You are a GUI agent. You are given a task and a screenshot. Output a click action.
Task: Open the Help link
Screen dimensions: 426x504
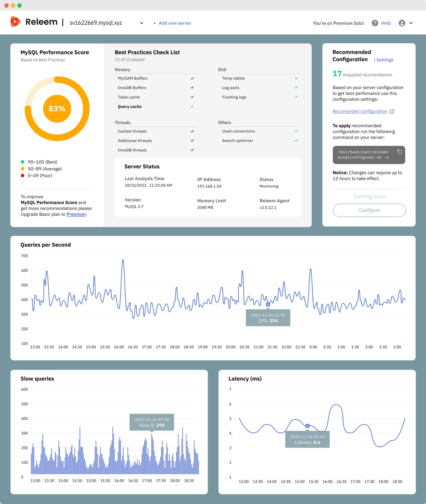click(386, 23)
